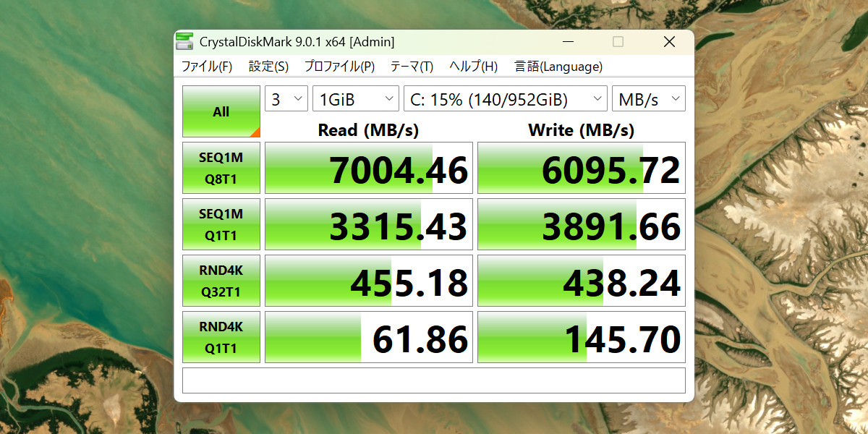Image resolution: width=868 pixels, height=434 pixels.
Task: Change the MB/s unit dropdown
Action: click(648, 99)
